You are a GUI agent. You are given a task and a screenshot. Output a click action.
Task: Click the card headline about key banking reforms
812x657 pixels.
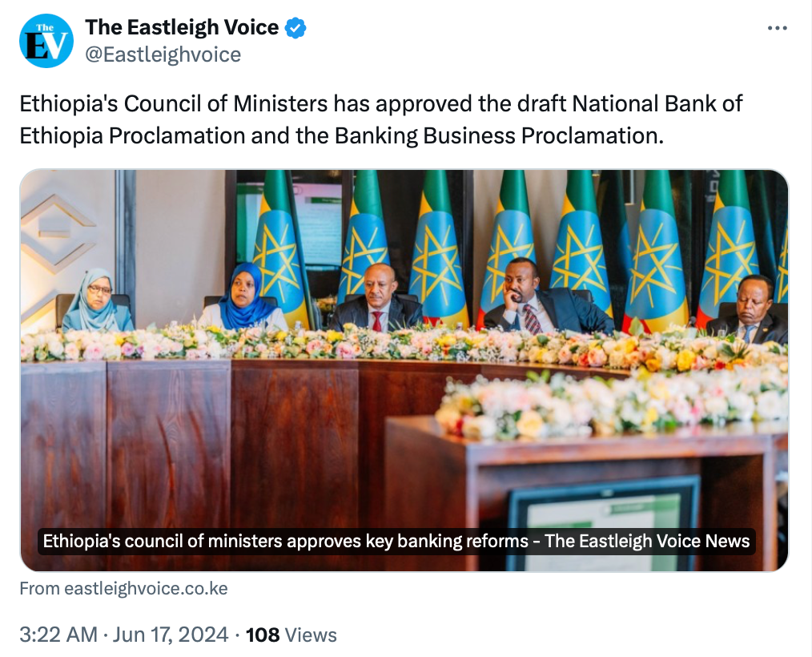pos(396,541)
